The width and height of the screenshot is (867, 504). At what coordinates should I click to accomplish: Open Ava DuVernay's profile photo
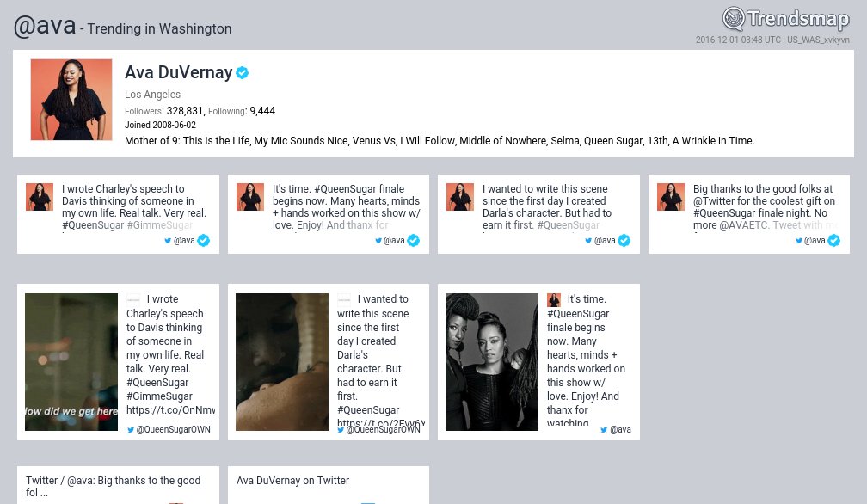[x=71, y=100]
